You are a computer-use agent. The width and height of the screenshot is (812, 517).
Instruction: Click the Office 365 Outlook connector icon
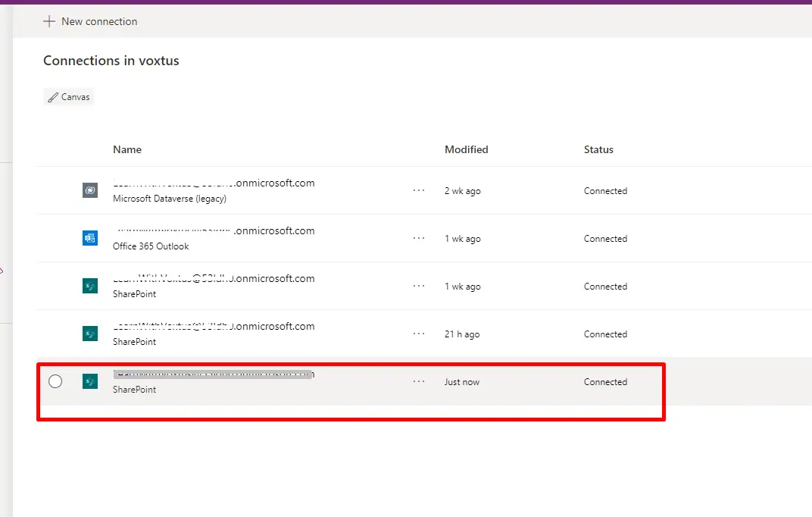pyautogui.click(x=90, y=238)
